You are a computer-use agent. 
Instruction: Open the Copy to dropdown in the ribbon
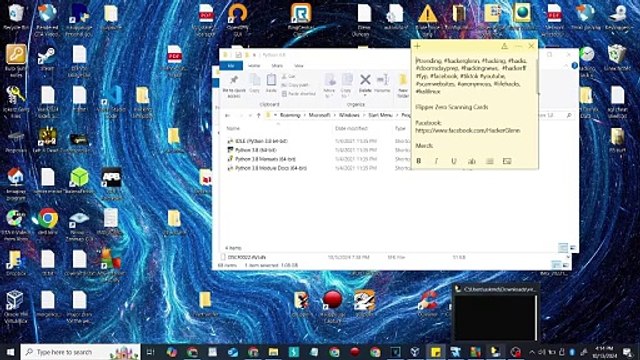pos(346,86)
